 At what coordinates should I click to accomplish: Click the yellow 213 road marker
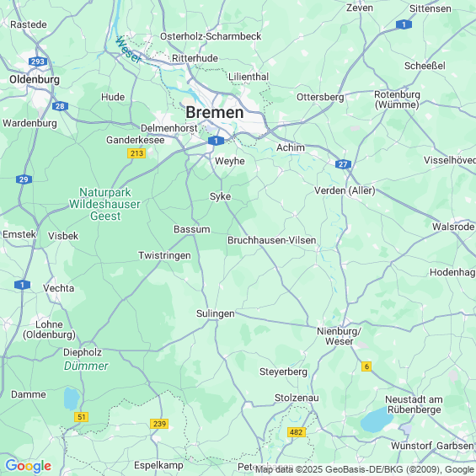point(136,153)
